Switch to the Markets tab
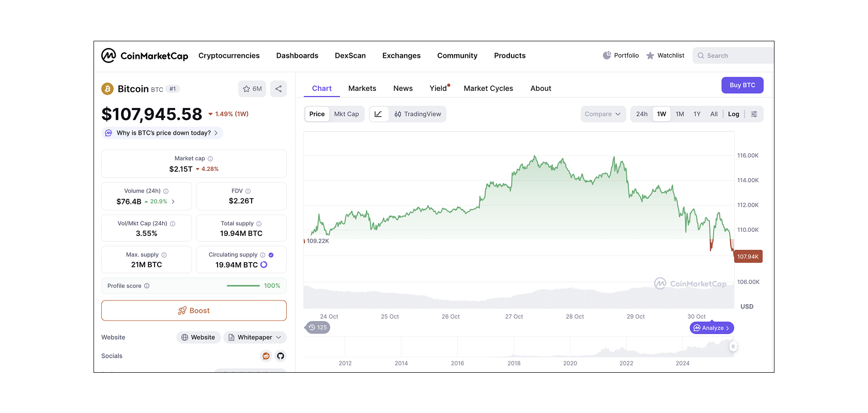Screen dimensions: 868x413 point(362,88)
